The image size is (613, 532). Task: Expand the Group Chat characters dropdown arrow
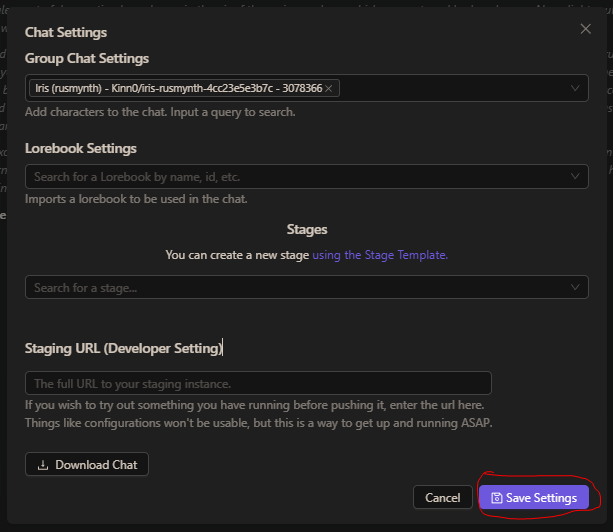(x=575, y=88)
